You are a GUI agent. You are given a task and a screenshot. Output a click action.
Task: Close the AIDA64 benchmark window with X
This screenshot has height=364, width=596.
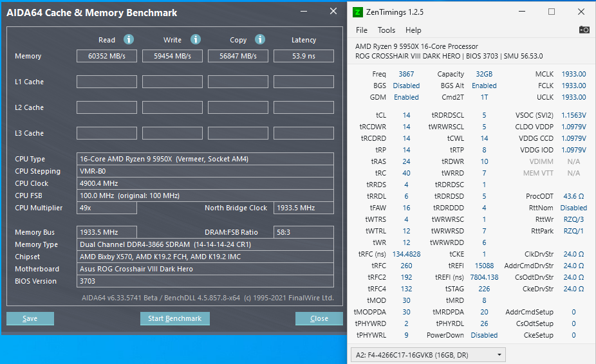(x=333, y=12)
